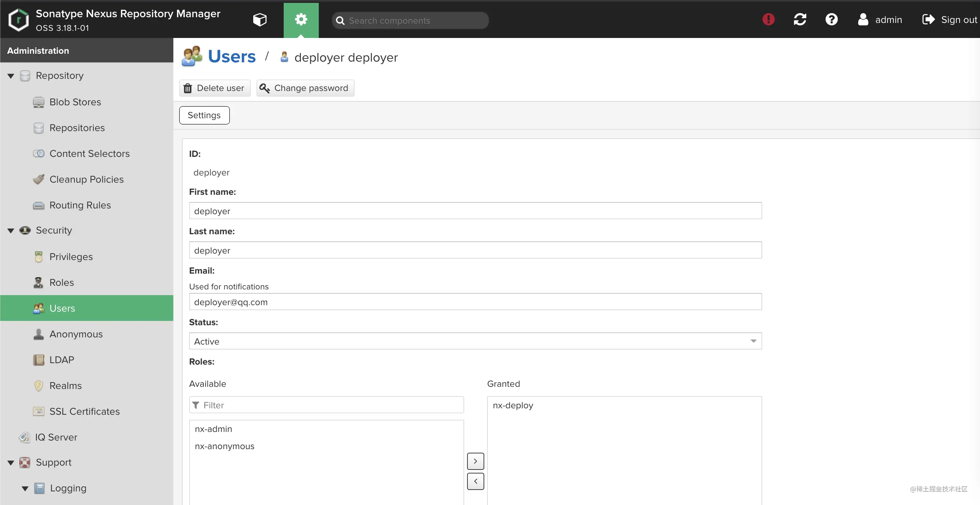
Task: Click the Support lifebuoy icon
Action: pos(25,463)
